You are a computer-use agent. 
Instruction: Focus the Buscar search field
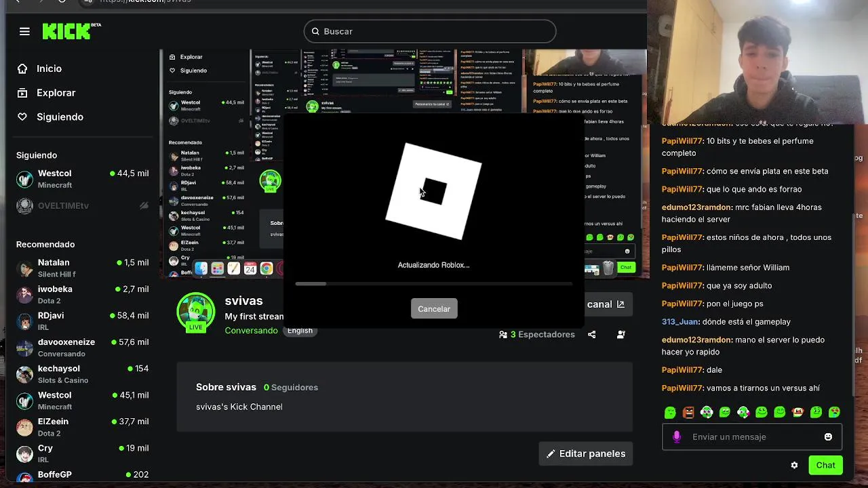(x=430, y=31)
